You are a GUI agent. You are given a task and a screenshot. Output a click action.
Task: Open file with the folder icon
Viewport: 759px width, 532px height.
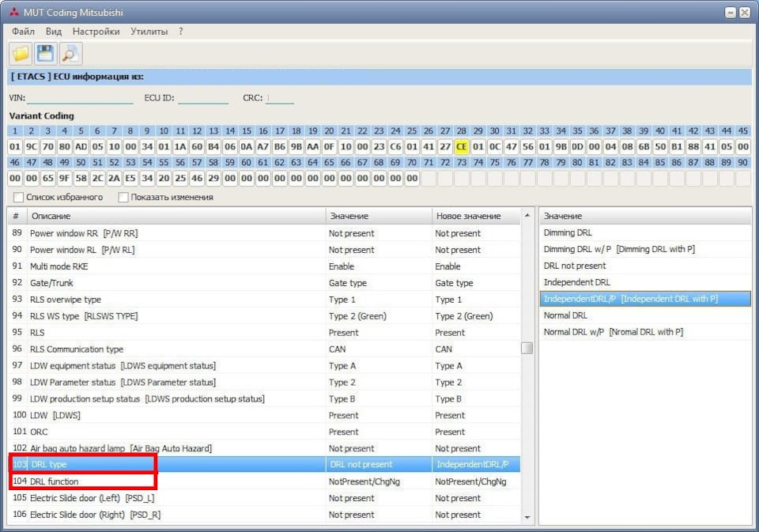[21, 53]
